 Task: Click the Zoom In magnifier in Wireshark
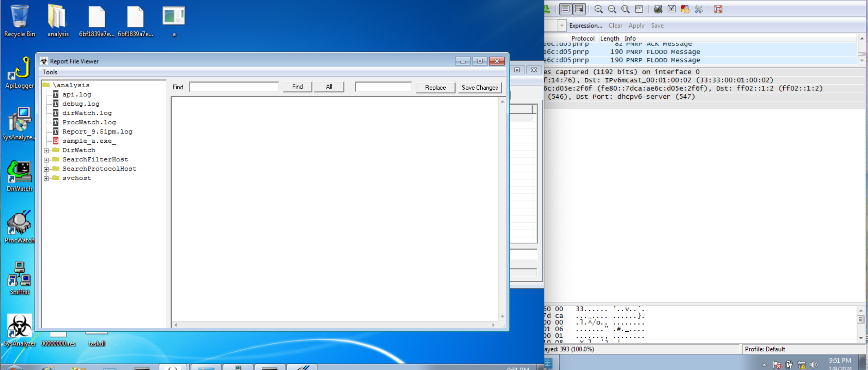[599, 9]
